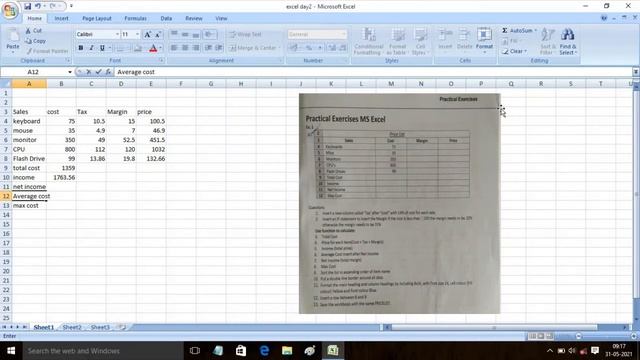Click the Office button logo
Viewport: 640px width, 360px height.
(x=10, y=10)
